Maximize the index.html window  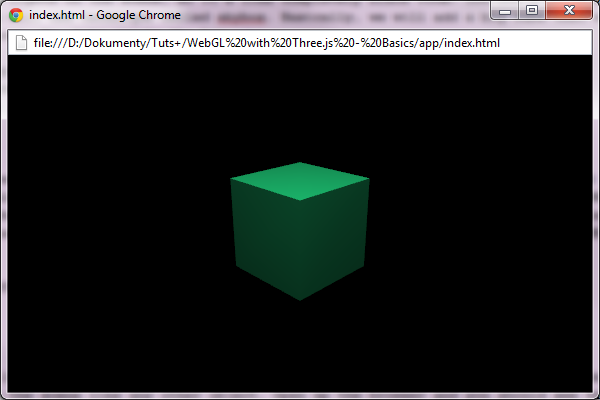[533, 11]
